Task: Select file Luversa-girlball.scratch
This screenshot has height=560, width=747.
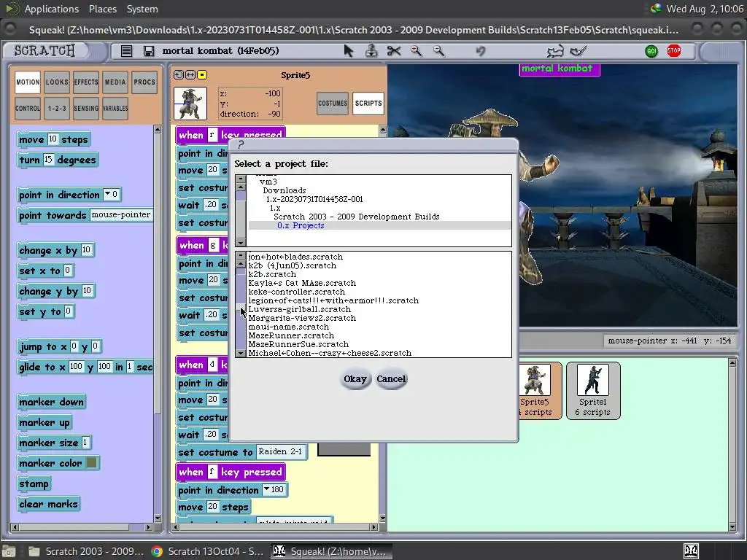Action: point(299,309)
